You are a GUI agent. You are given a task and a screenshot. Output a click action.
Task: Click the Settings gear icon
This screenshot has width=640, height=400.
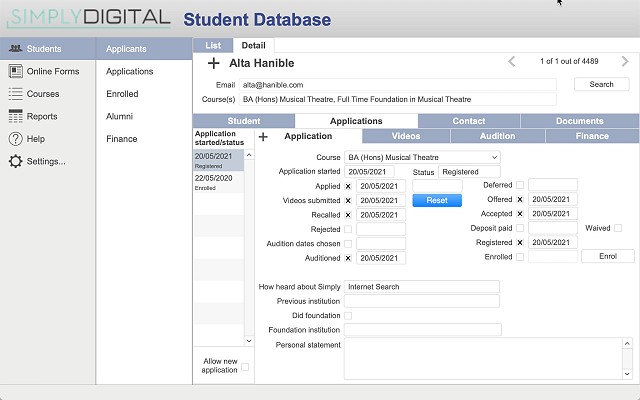pos(16,161)
